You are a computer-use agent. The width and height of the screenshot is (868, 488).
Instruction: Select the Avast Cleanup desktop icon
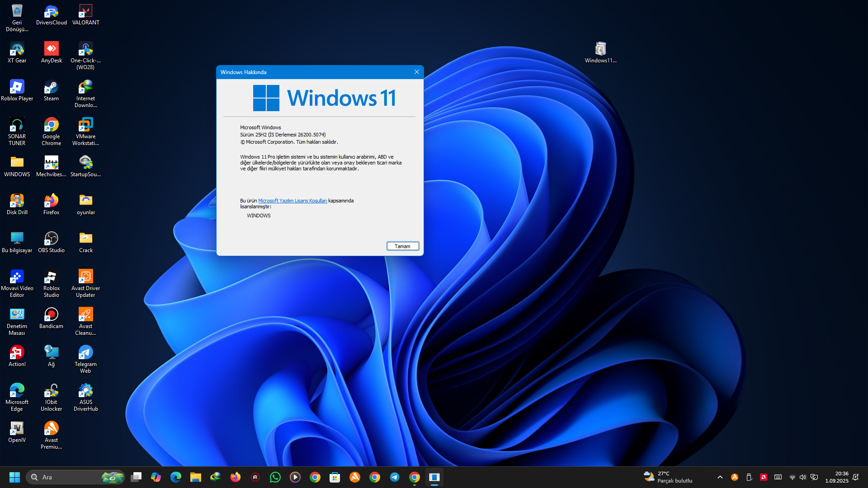coord(86,322)
